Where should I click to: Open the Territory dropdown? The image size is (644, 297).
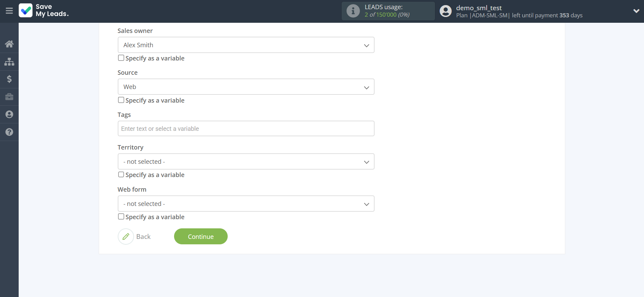(246, 162)
